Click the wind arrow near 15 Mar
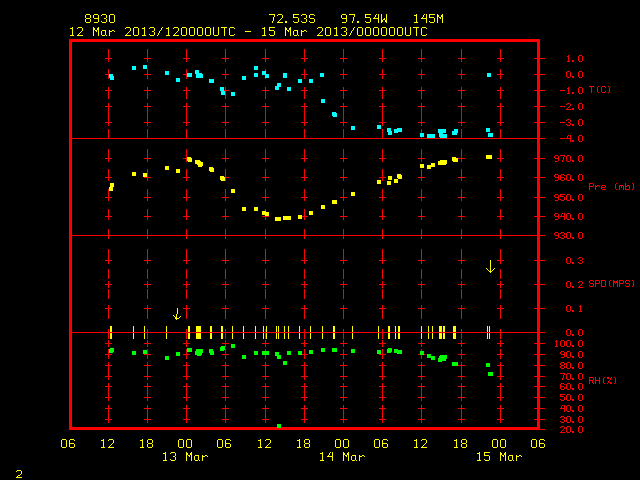The height and width of the screenshot is (480, 640). (490, 267)
